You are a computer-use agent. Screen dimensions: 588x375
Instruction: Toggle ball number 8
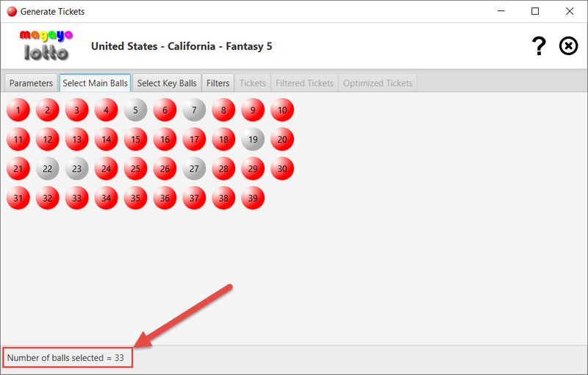pyautogui.click(x=223, y=110)
